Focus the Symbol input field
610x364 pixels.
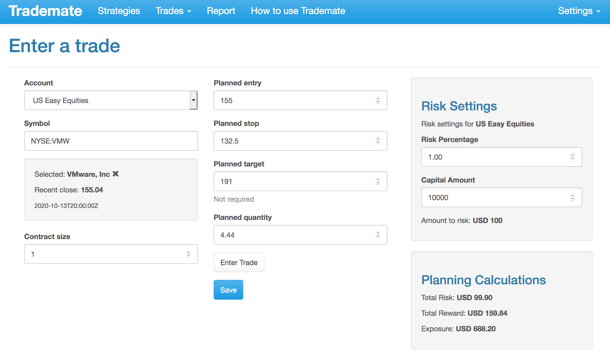coord(111,141)
